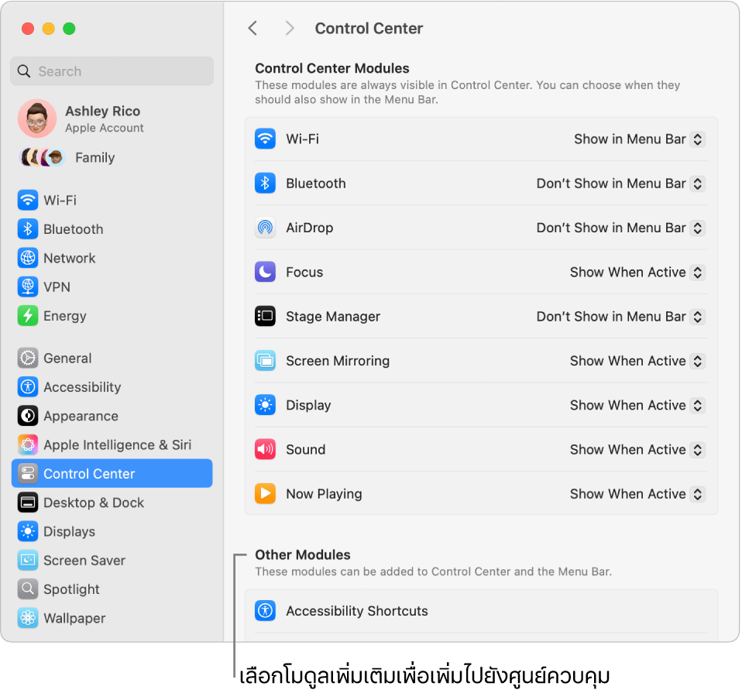The width and height of the screenshot is (742, 700).
Task: Click the search magnifying glass icon
Action: [x=24, y=71]
